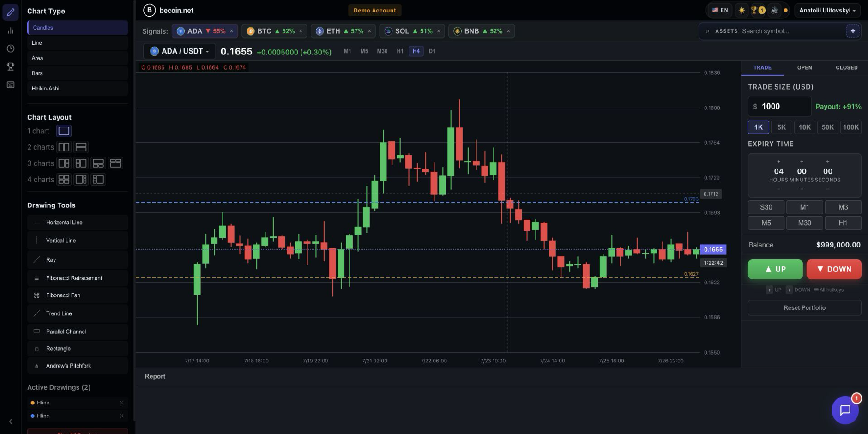Remove the ADA signal chip
The height and width of the screenshot is (434, 868).
pyautogui.click(x=231, y=31)
